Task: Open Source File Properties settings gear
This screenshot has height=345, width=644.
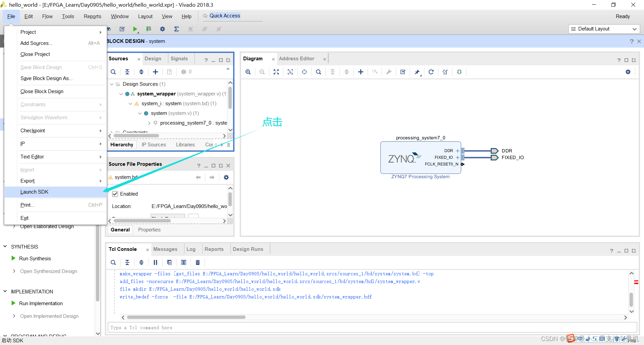Action: 226,177
